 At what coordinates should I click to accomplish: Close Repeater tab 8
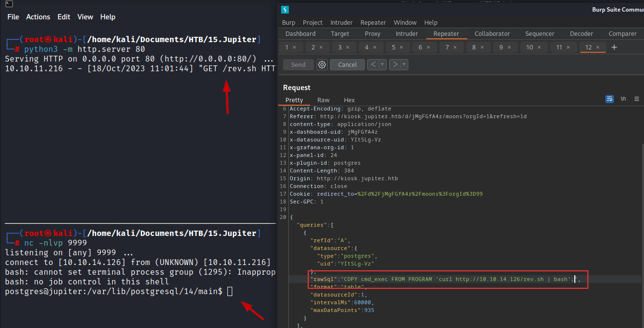coord(482,47)
